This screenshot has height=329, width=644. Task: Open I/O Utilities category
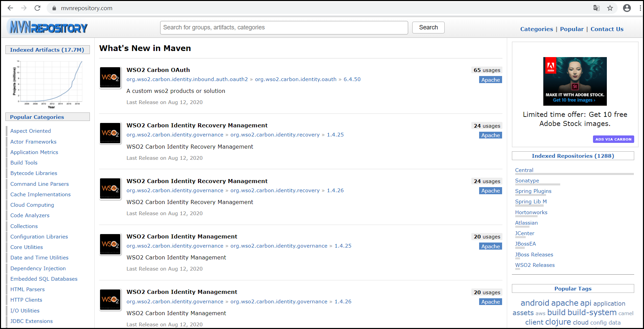click(25, 311)
